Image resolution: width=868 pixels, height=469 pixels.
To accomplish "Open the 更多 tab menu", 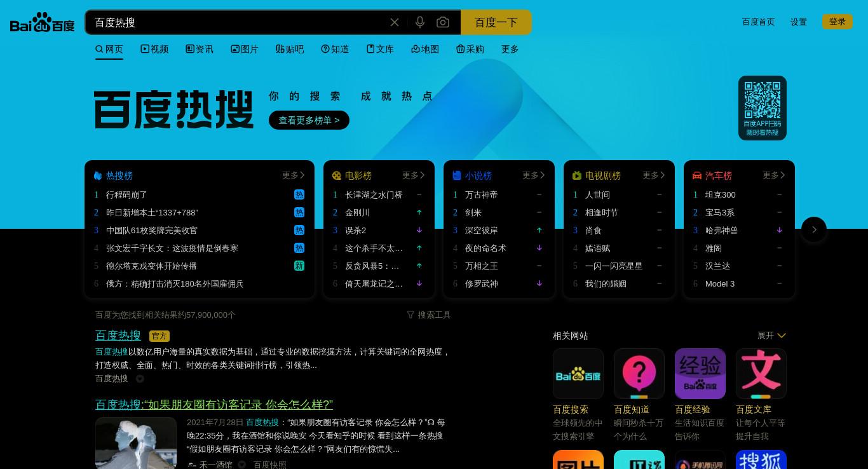I will (x=510, y=49).
